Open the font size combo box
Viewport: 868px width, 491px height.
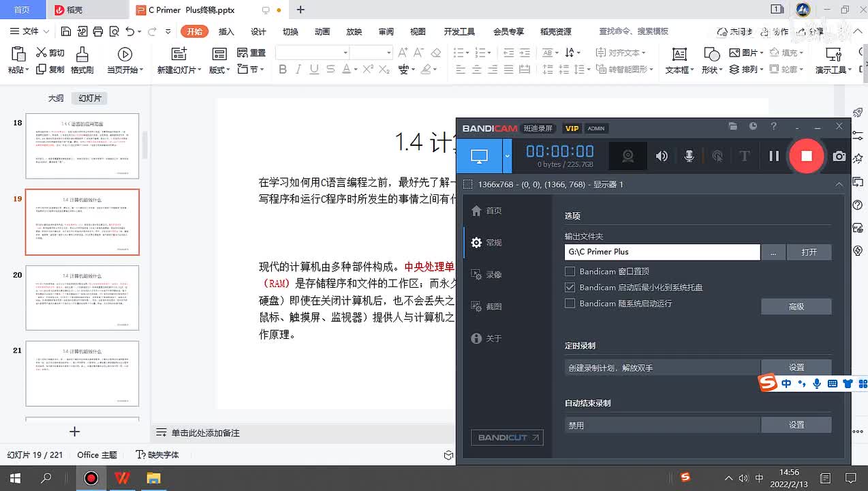[x=371, y=53]
